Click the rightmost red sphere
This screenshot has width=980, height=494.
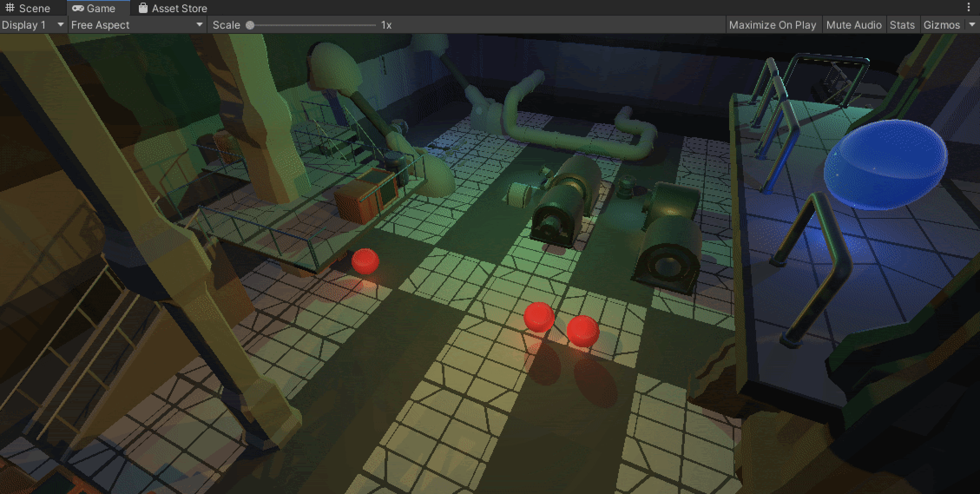[x=583, y=331]
